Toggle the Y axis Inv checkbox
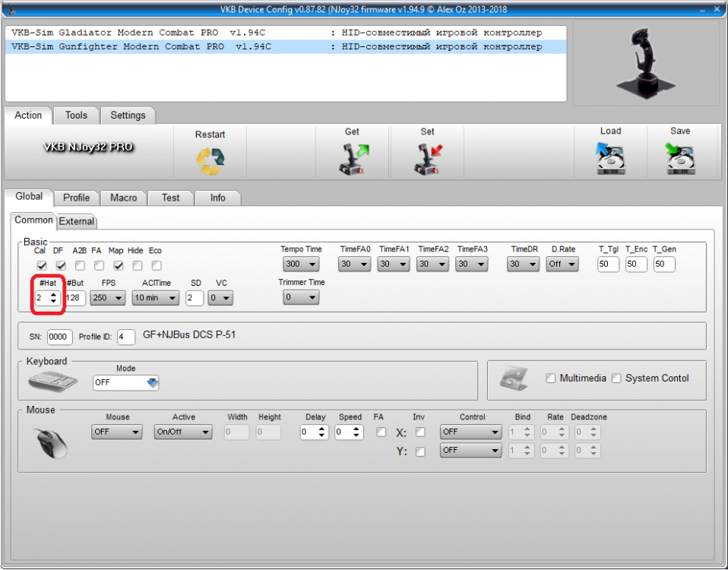The height and width of the screenshot is (570, 728). (420, 451)
